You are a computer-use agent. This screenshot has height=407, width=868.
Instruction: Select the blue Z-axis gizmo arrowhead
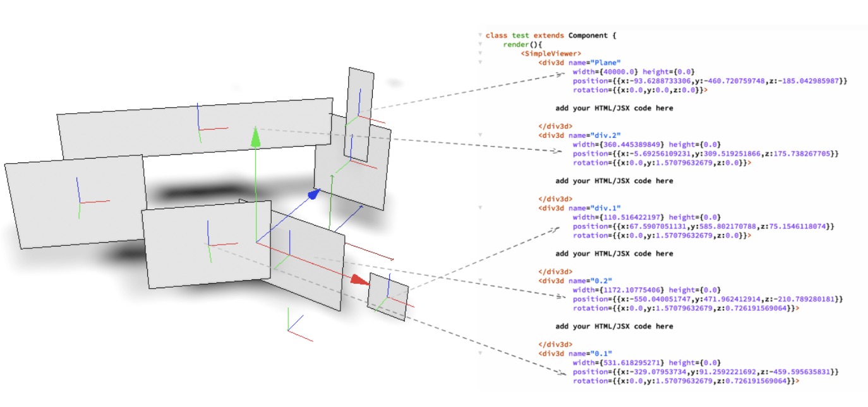[314, 195]
